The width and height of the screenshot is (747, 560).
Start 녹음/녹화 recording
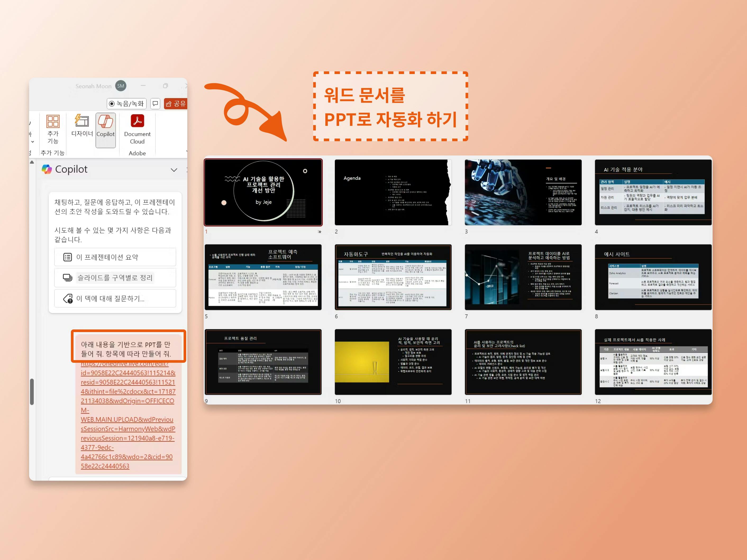127,103
